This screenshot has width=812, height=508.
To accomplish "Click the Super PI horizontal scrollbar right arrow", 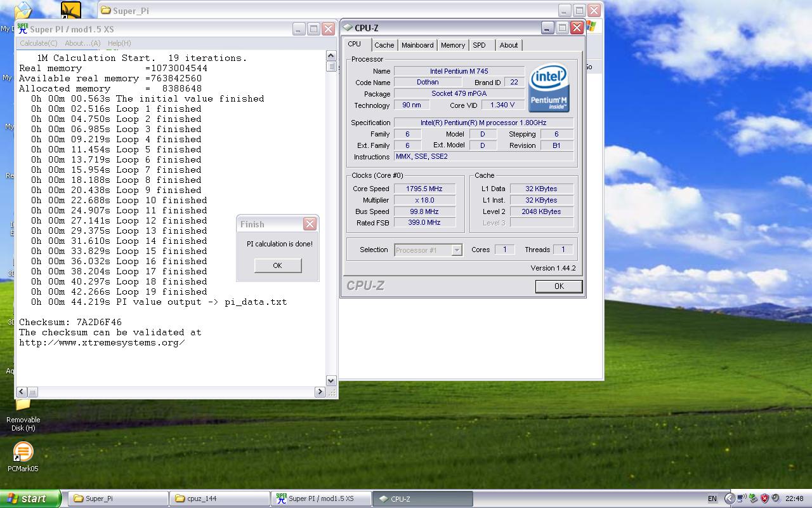I will [320, 392].
